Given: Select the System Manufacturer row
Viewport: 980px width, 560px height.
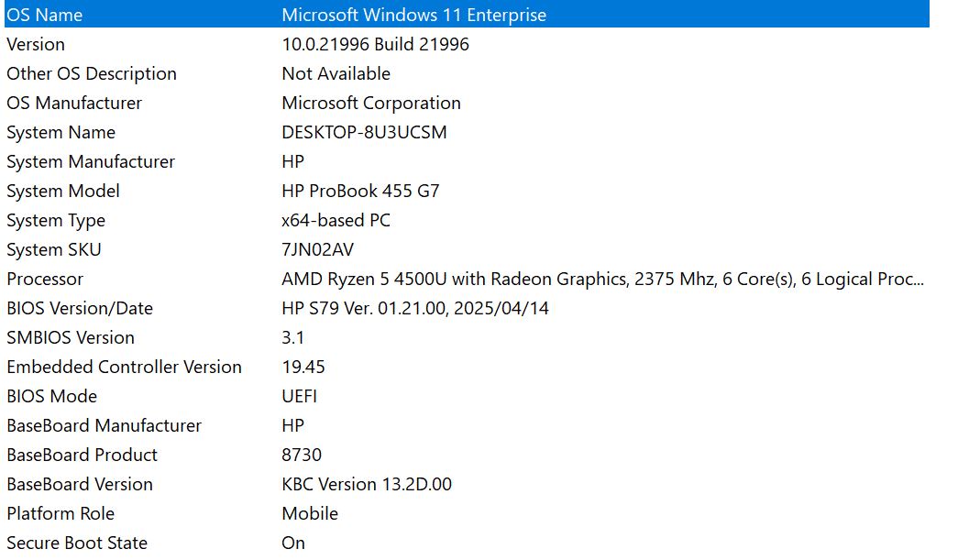Looking at the screenshot, I should click(90, 161).
